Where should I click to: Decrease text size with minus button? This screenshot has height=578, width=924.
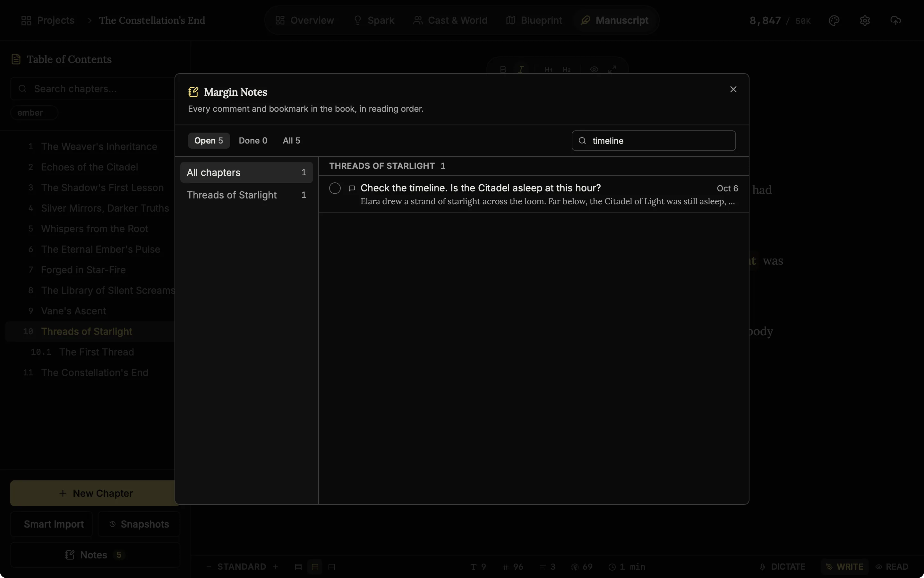point(209,566)
